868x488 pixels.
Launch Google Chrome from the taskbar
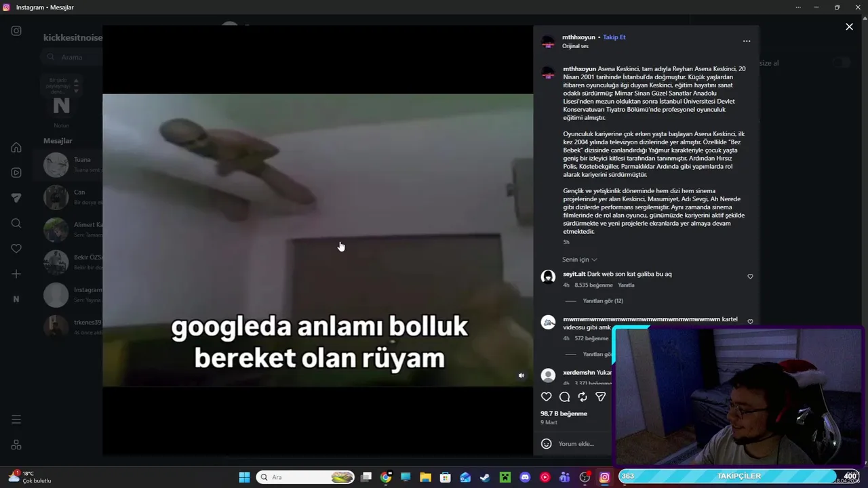pyautogui.click(x=386, y=477)
